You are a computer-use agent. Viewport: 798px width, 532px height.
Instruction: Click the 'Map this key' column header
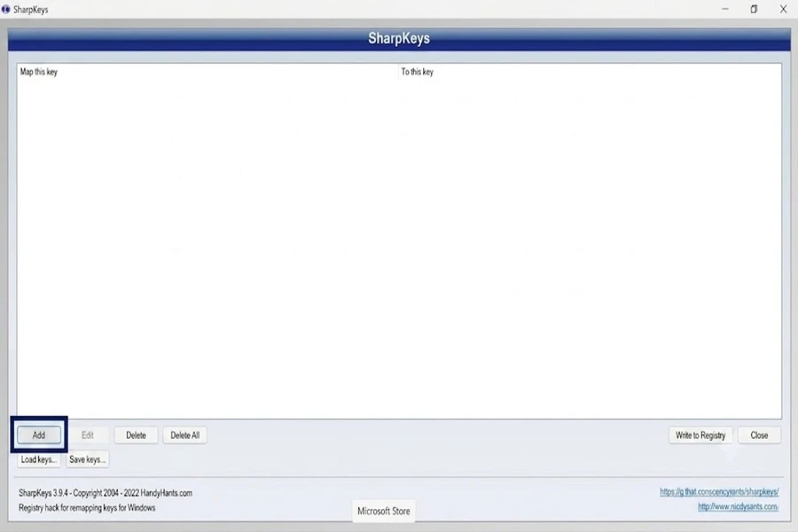pyautogui.click(x=207, y=72)
